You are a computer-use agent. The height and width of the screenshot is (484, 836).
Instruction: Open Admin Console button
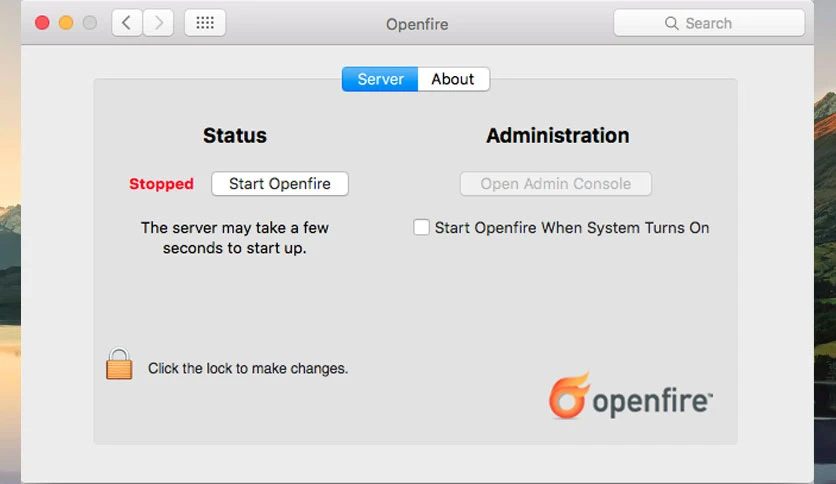click(x=556, y=184)
